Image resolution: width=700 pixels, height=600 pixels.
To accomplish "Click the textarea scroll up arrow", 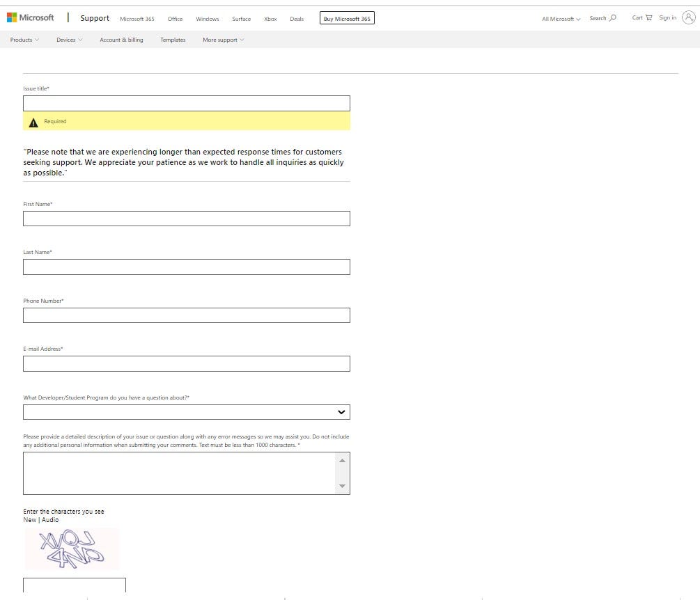I will [342, 460].
